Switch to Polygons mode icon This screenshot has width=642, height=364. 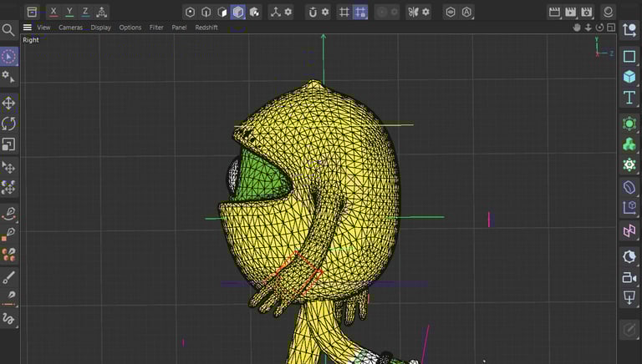click(222, 12)
